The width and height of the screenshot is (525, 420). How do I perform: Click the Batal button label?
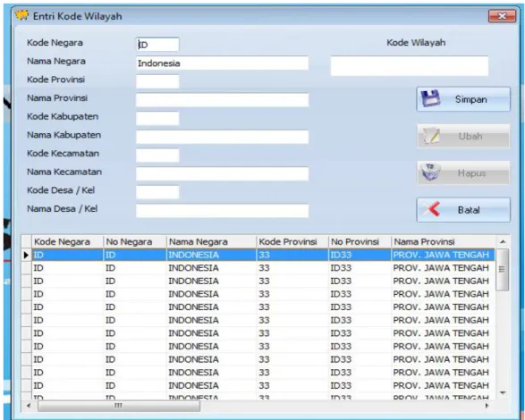(469, 210)
